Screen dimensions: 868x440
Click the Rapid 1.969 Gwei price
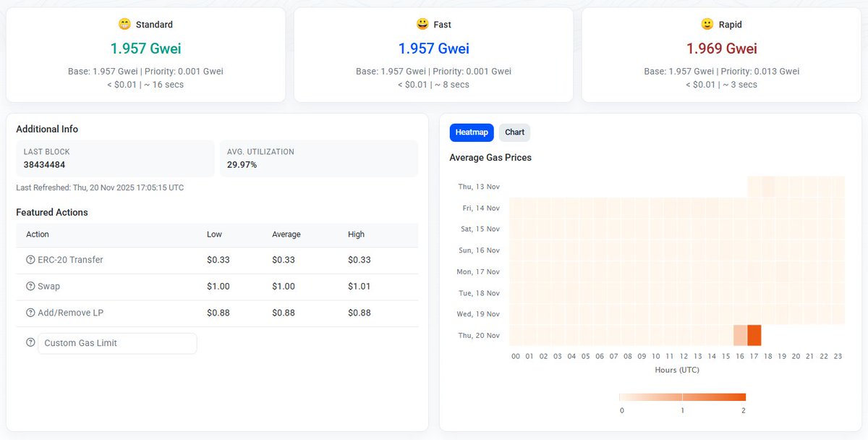722,48
